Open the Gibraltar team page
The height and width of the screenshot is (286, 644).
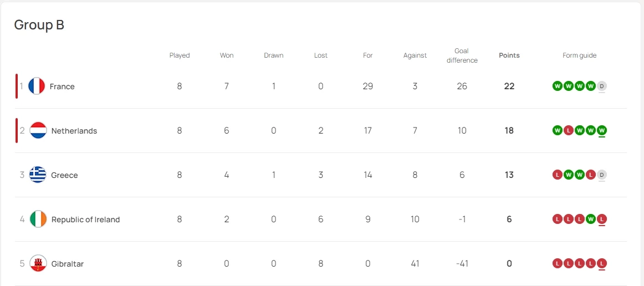click(x=68, y=264)
